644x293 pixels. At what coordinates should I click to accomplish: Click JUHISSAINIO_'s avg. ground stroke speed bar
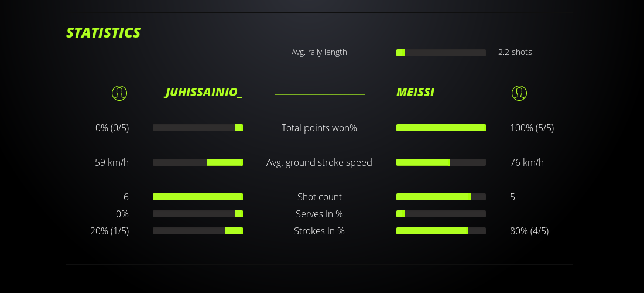pos(198,162)
